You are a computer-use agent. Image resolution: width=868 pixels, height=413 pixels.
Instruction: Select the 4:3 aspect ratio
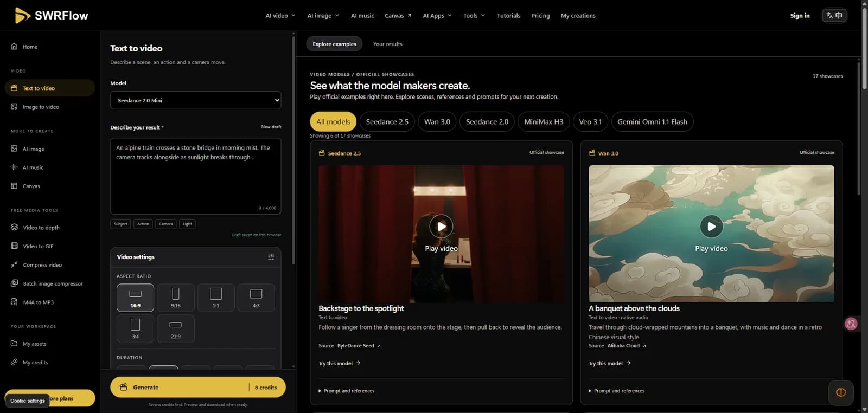(256, 298)
